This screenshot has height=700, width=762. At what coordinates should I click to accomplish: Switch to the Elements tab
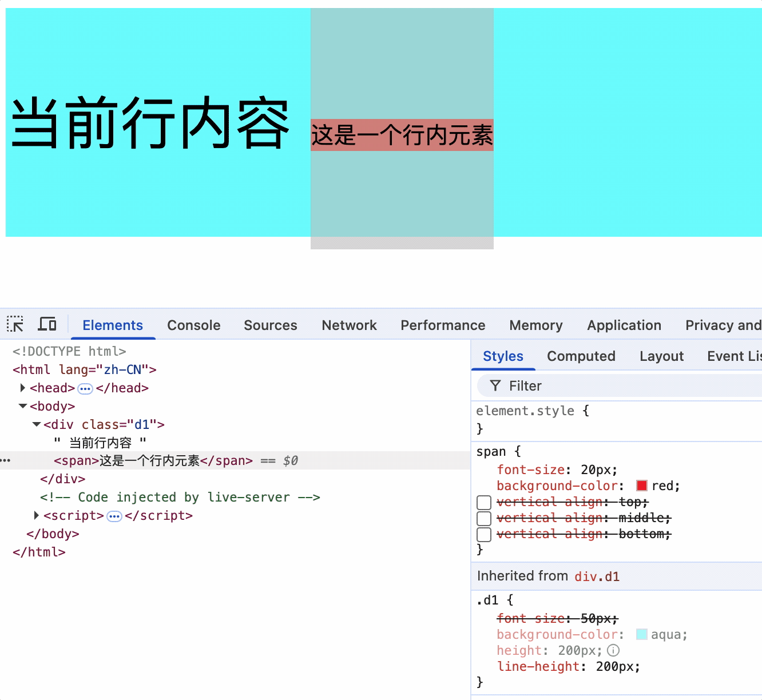pos(113,325)
